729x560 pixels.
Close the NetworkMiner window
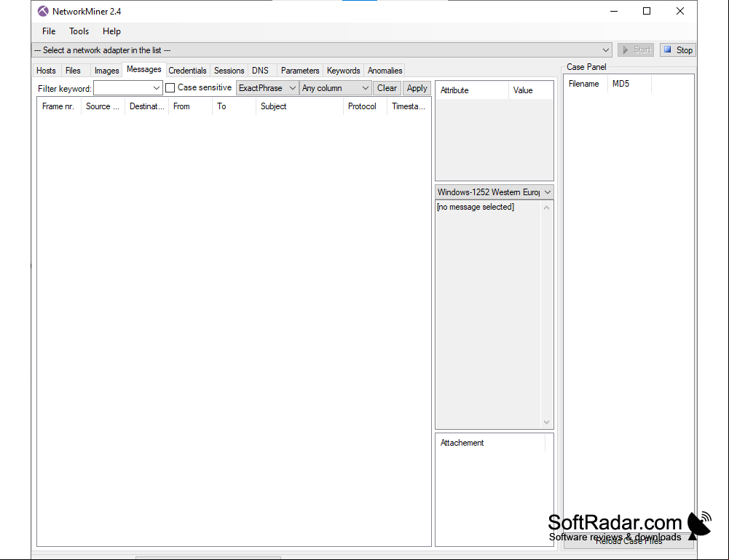click(x=680, y=11)
